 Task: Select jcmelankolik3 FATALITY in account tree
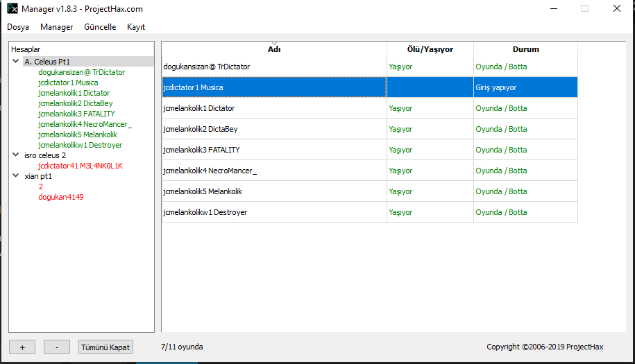(x=76, y=114)
